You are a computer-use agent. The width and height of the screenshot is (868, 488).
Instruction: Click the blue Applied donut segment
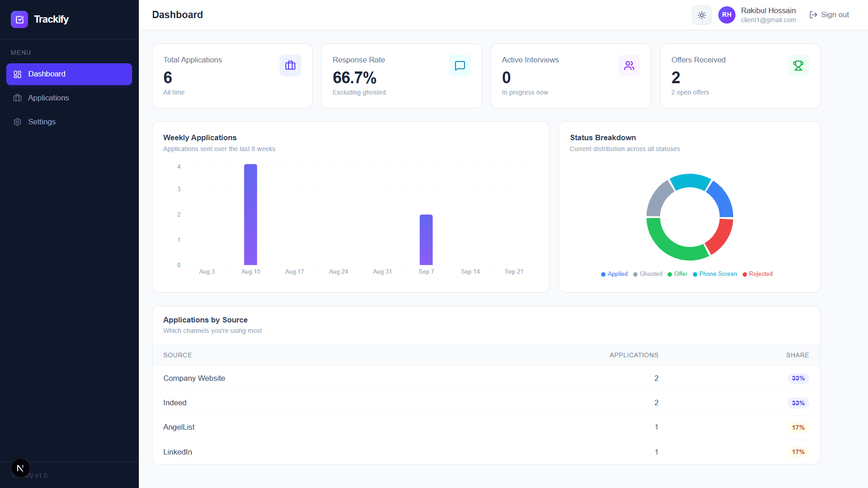tap(723, 199)
